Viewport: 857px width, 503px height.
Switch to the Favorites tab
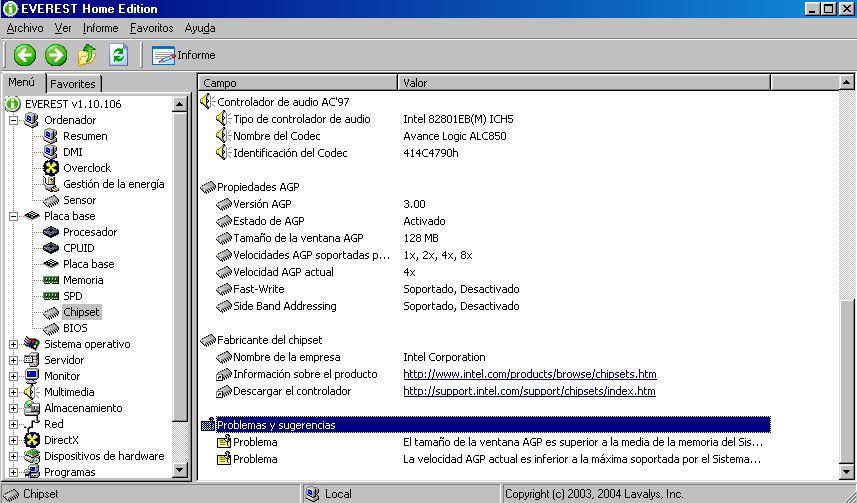click(x=73, y=84)
